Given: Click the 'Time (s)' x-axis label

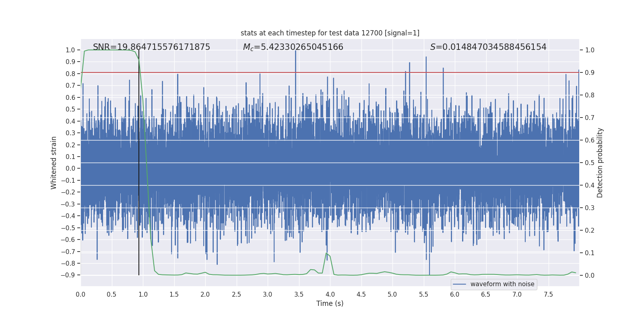Looking at the screenshot, I should coord(330,303).
